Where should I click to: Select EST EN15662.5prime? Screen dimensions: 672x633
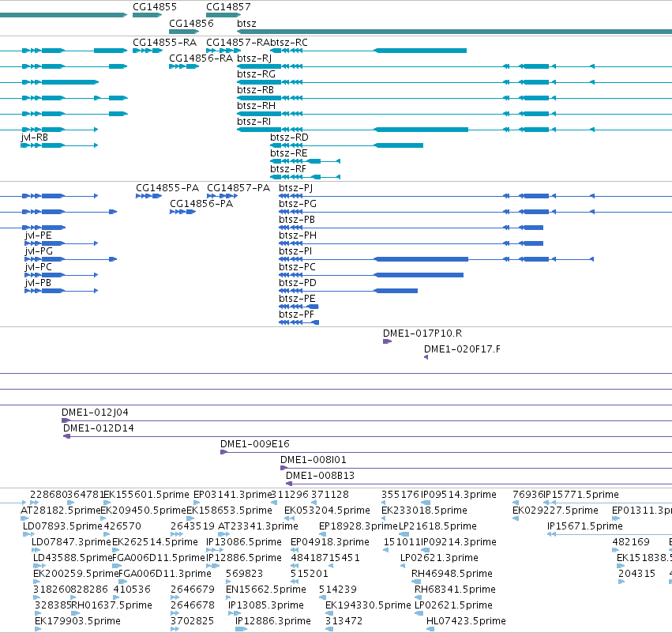pos(266,590)
